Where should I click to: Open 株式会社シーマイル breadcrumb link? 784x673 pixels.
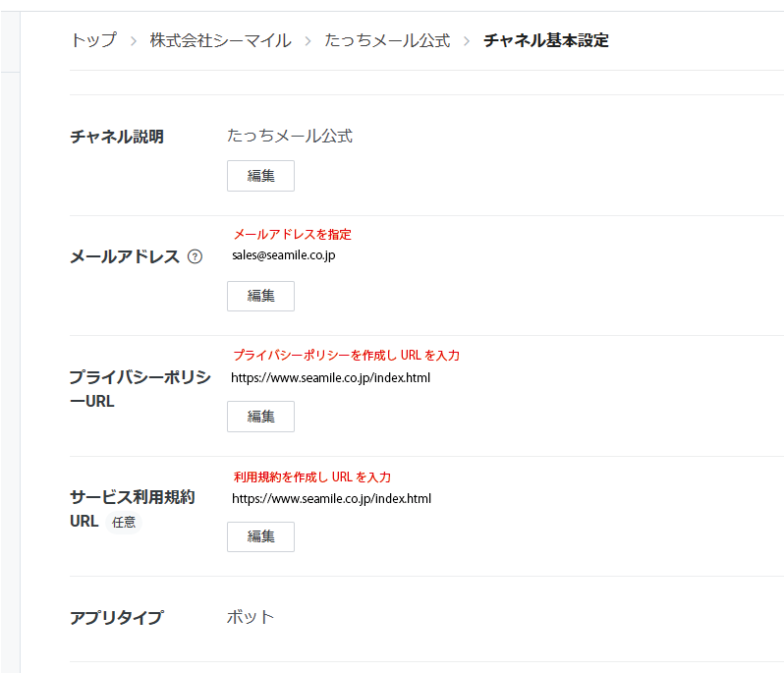click(x=220, y=40)
